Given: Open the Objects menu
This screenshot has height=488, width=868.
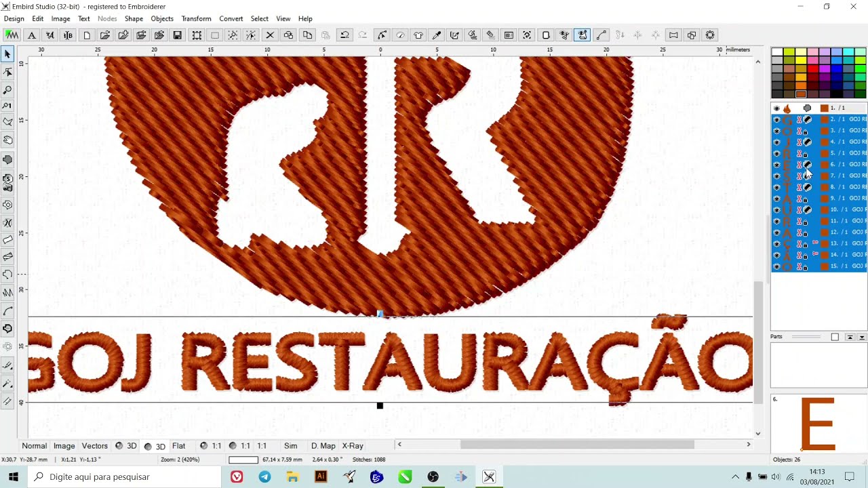Looking at the screenshot, I should click(x=162, y=19).
